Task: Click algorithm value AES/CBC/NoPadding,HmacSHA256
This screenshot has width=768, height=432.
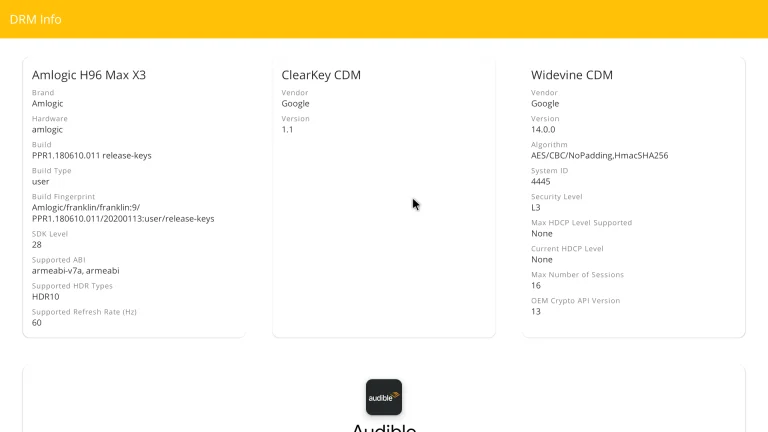Action: click(x=600, y=155)
